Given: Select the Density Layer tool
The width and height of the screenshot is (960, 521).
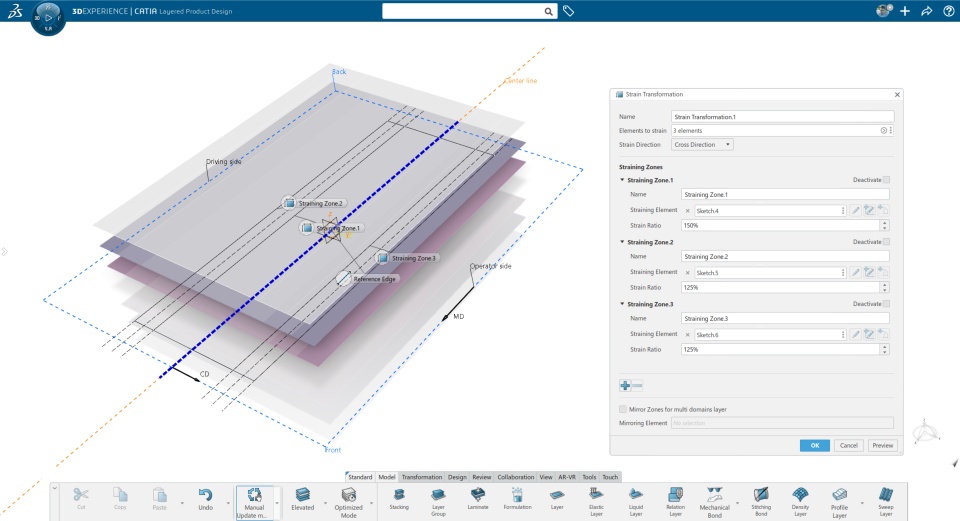Looking at the screenshot, I should [800, 502].
